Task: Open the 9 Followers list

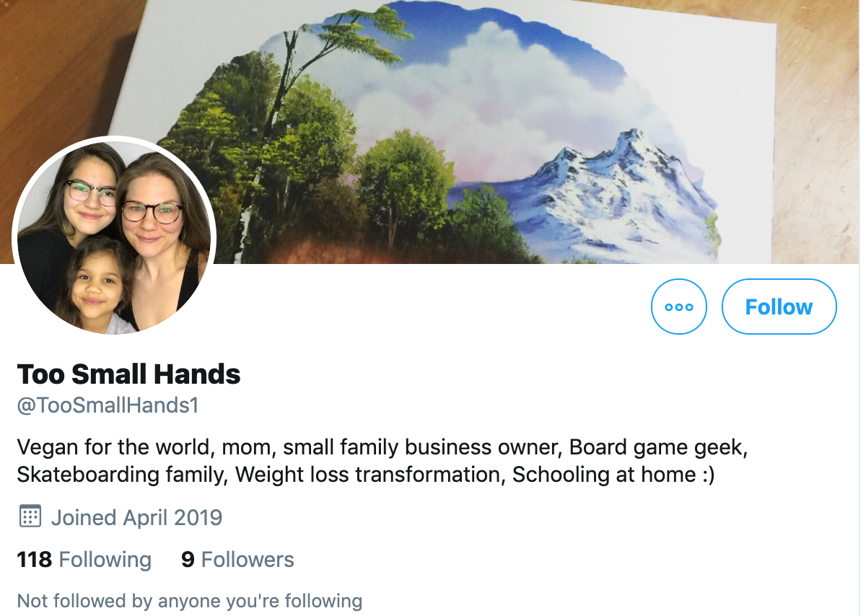Action: (237, 560)
